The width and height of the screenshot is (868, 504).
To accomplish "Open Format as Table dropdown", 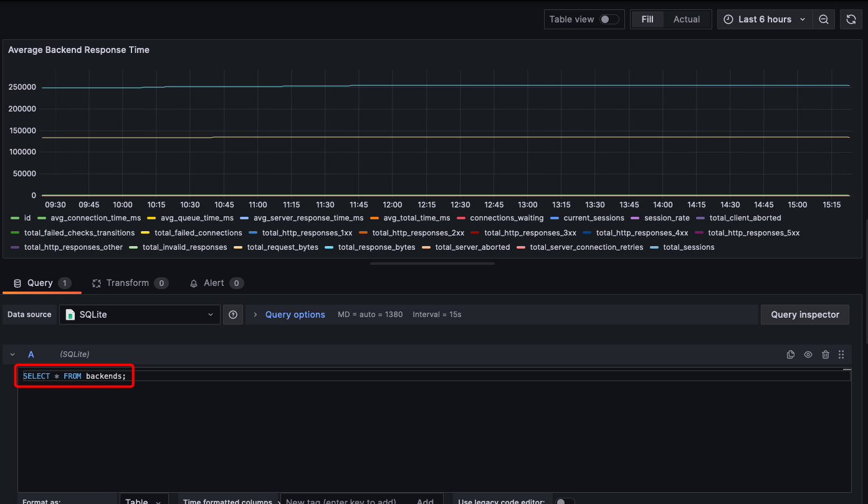I will (144, 500).
